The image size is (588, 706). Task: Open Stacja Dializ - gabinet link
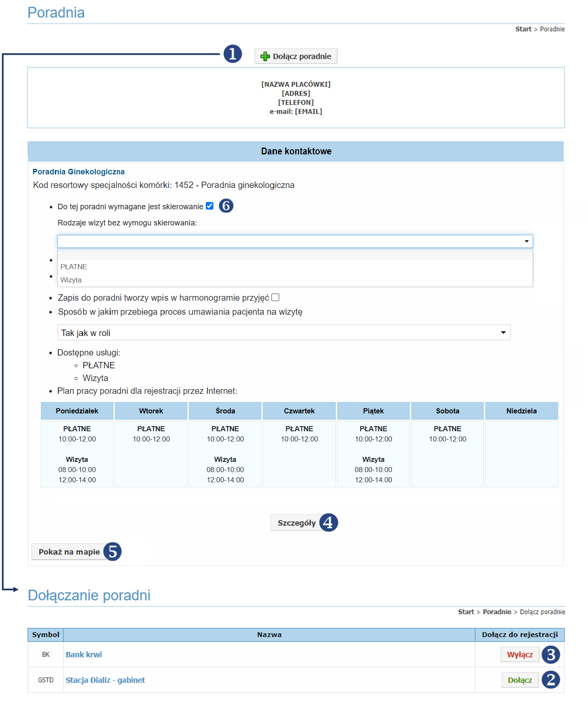[x=105, y=680]
